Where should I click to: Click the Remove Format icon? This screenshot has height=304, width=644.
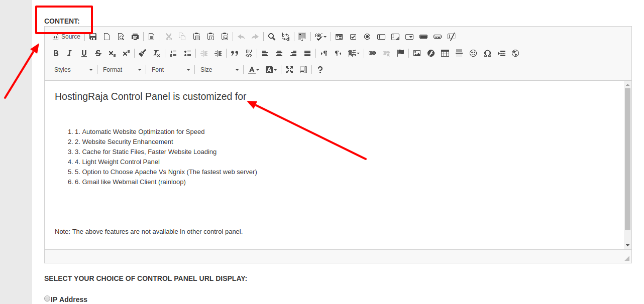point(157,53)
